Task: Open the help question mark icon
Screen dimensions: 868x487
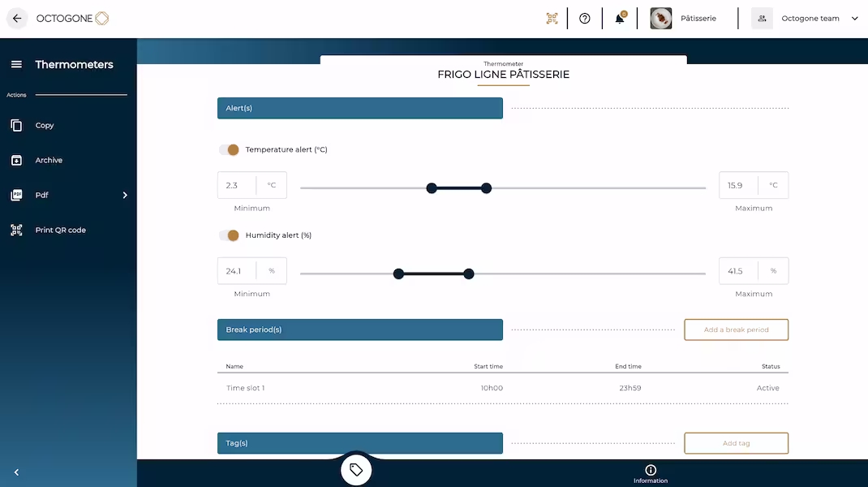Action: pyautogui.click(x=585, y=19)
